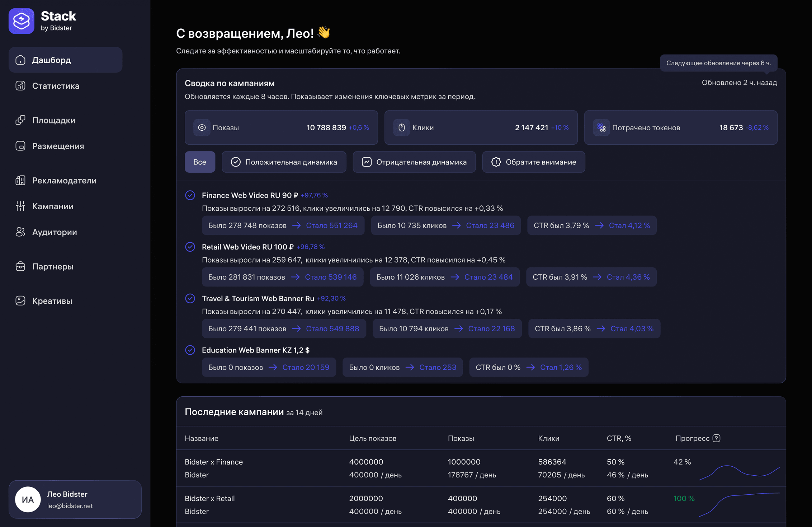Open the Статистика section in sidebar
Viewport: 812px width, 527px height.
[56, 86]
